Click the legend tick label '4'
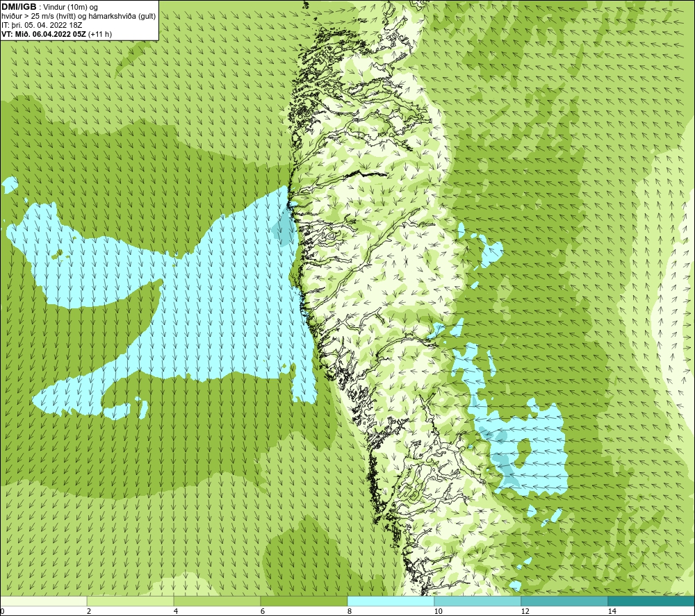 pos(176,611)
